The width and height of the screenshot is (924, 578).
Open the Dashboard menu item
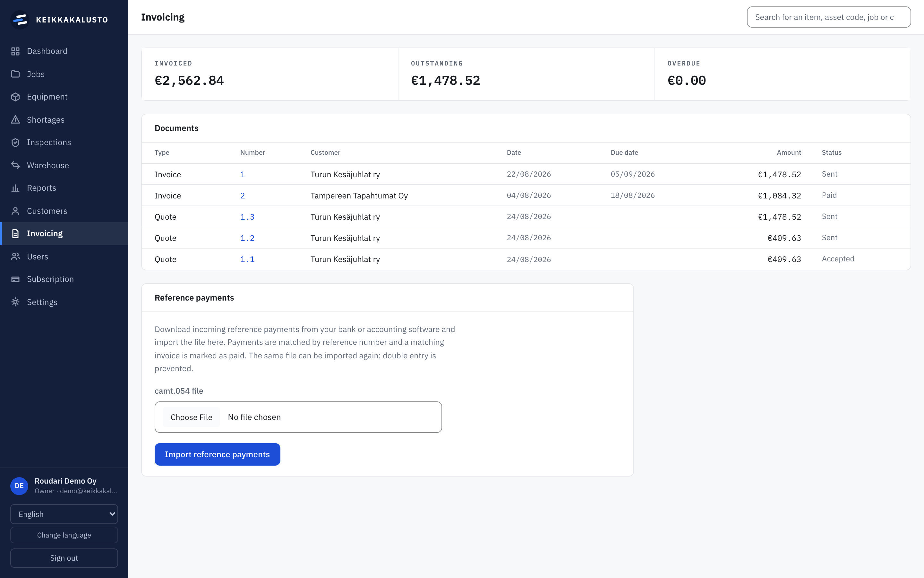(64, 51)
